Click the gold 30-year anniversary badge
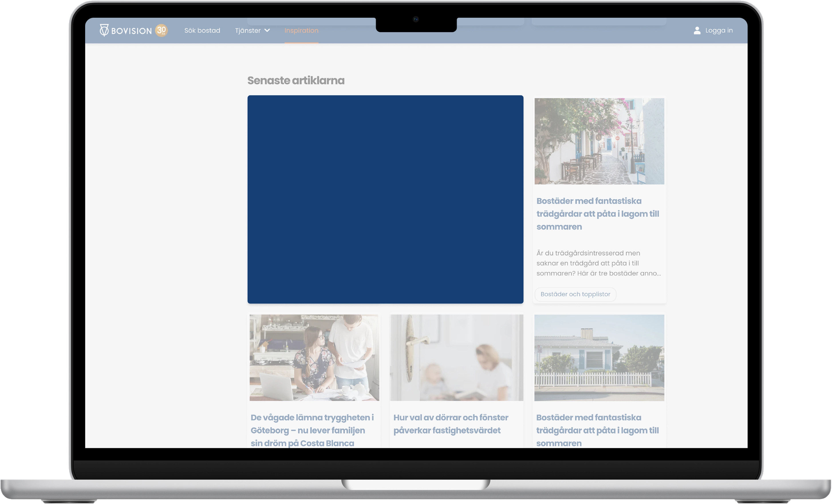 161,30
